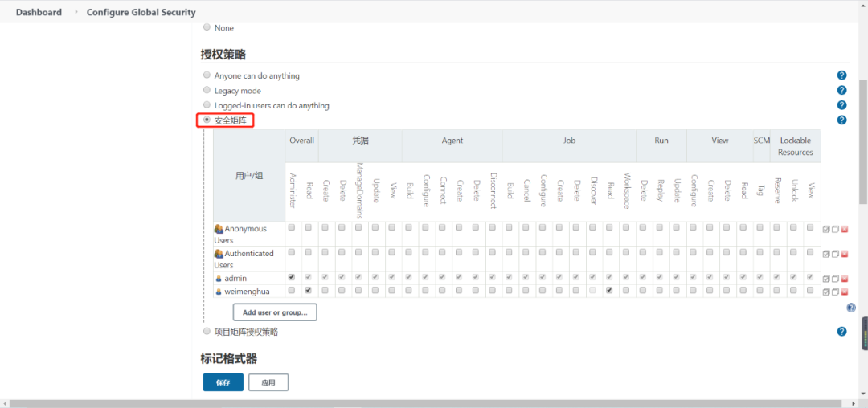Screen dimensions: 868x408
Task: Open help for 项目矩阵授权策略 option
Action: click(842, 332)
